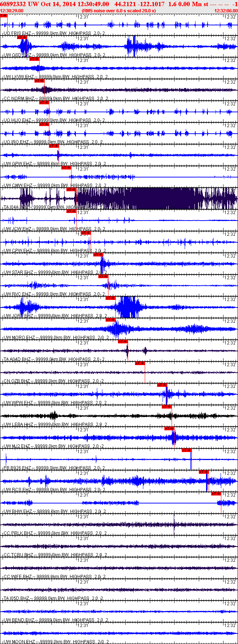Select the PB B926 EHZ station label

pyautogui.click(x=17, y=468)
